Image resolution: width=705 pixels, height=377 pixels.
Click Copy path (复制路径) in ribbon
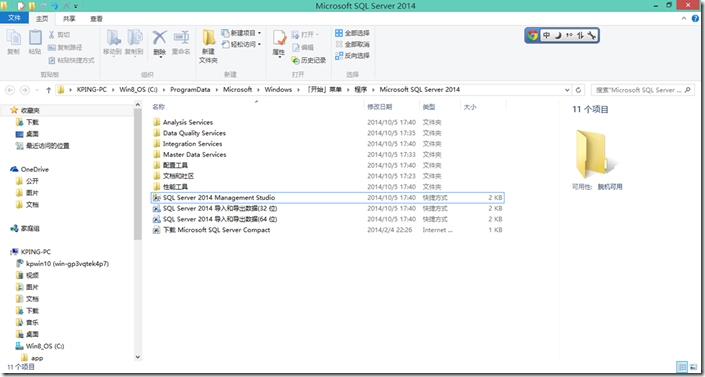65,47
